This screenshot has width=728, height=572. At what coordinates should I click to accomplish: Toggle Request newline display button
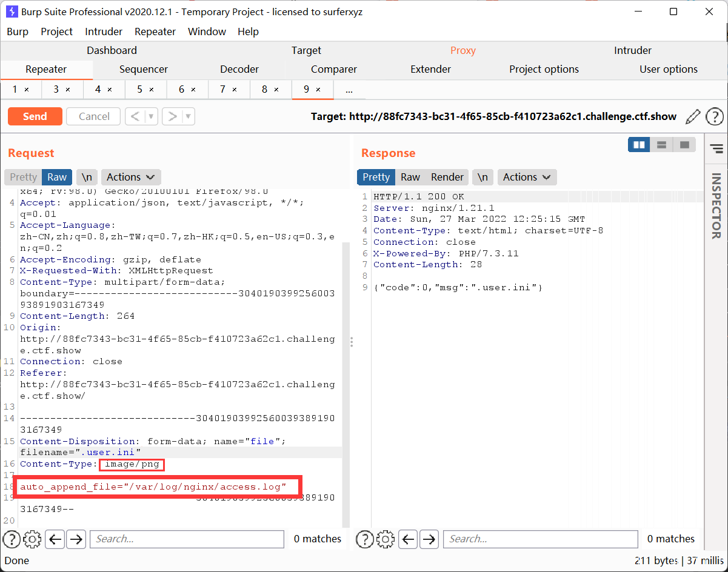click(87, 177)
